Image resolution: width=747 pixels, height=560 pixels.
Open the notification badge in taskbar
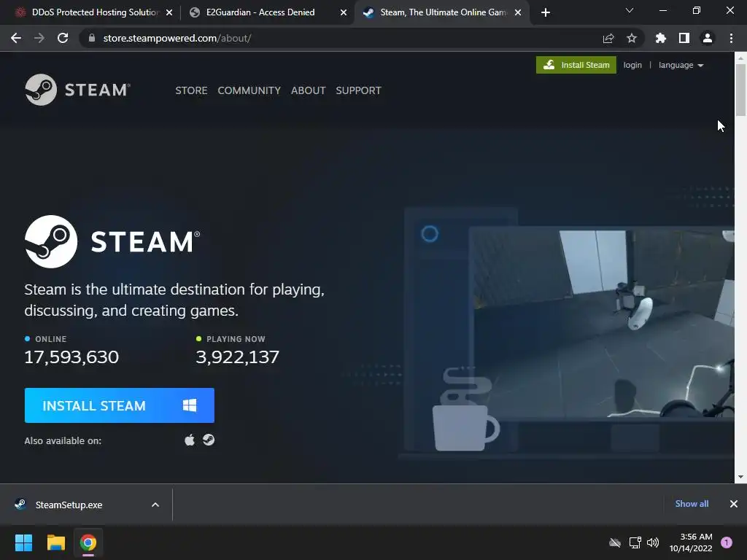727,542
